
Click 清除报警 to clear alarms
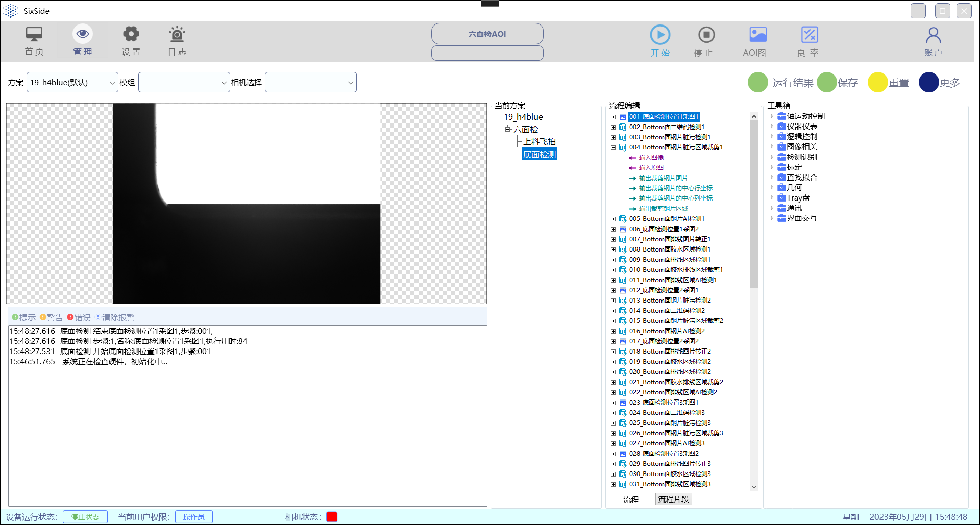[x=114, y=317]
